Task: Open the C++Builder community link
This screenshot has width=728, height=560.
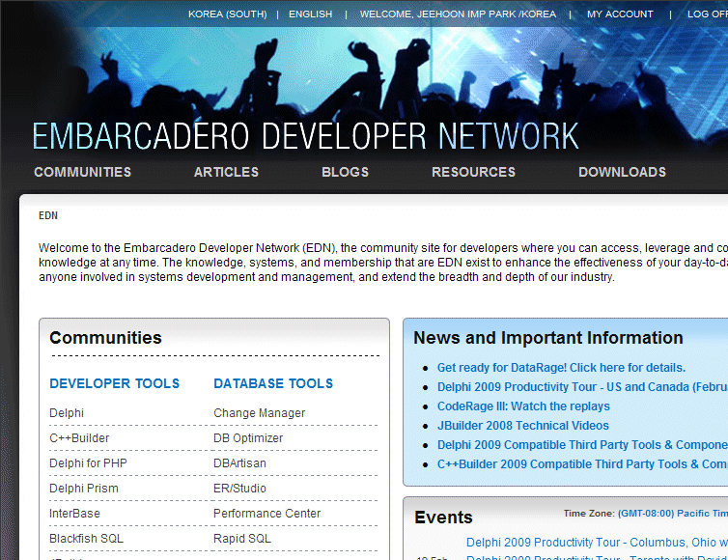Action: coord(79,438)
